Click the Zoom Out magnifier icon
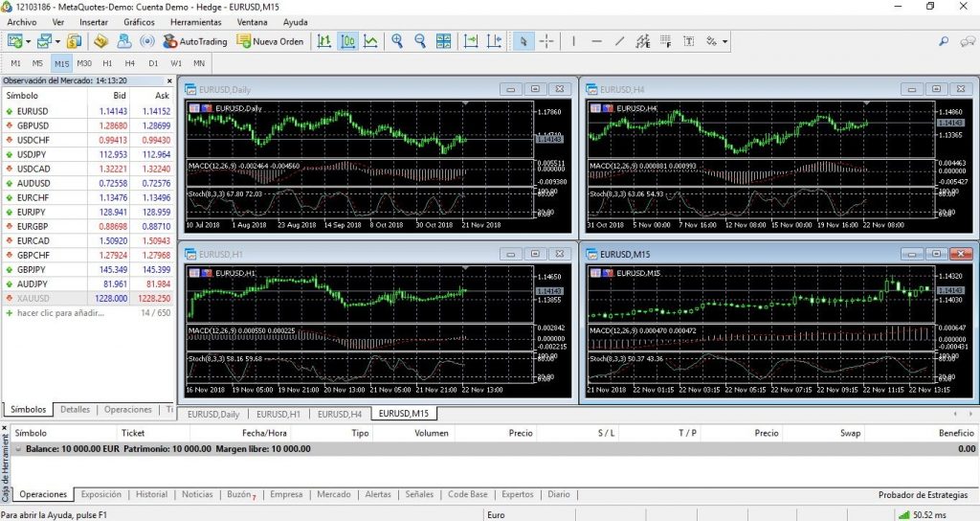 pos(418,41)
